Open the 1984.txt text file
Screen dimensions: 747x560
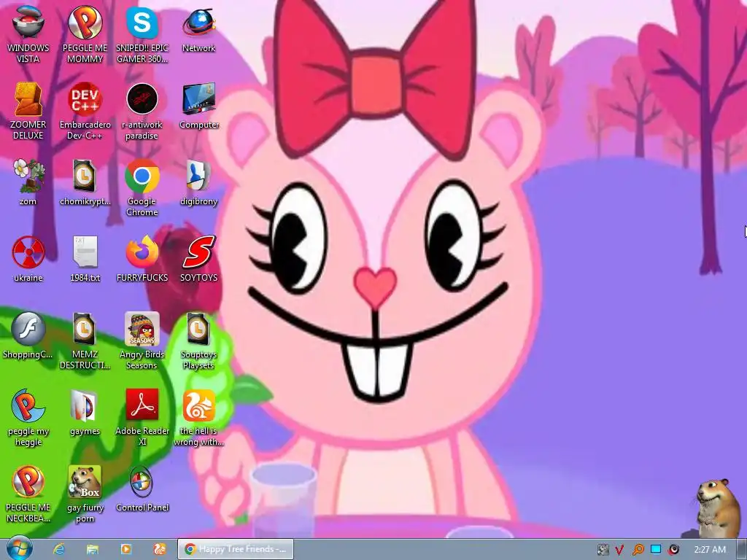point(85,259)
